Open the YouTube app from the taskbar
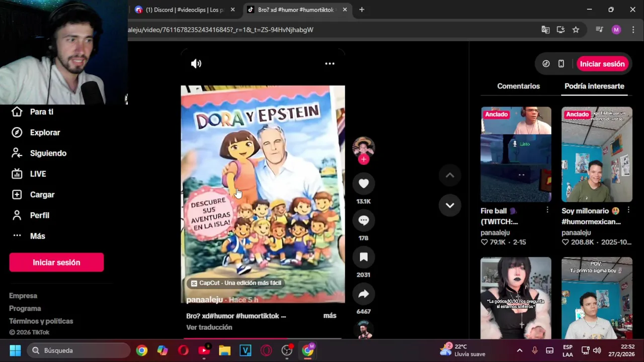Screen dimensions: 644x362 (204, 350)
